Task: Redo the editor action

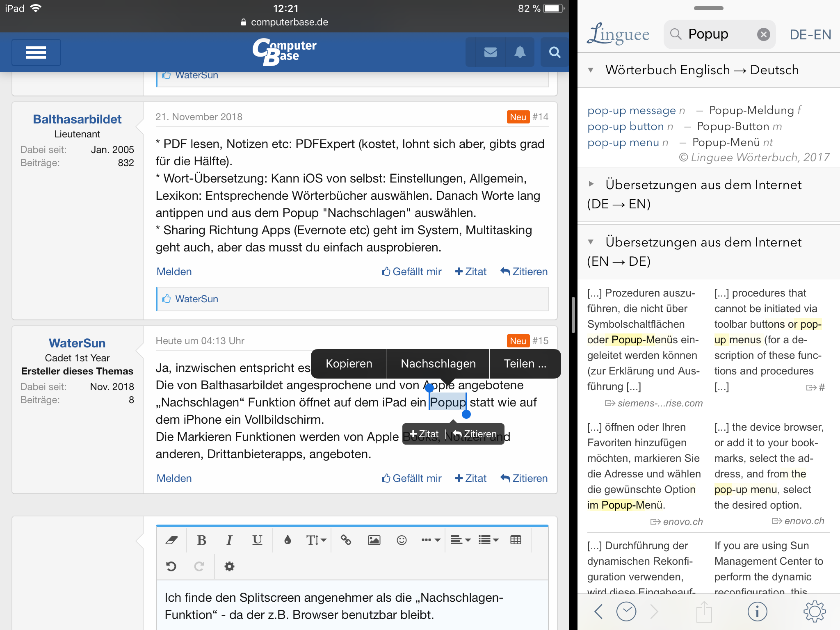Action: 199,566
